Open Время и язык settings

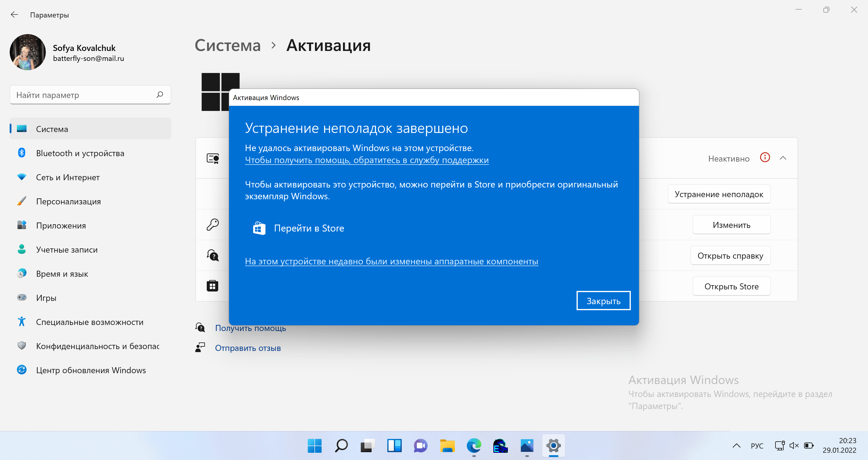(x=90, y=274)
